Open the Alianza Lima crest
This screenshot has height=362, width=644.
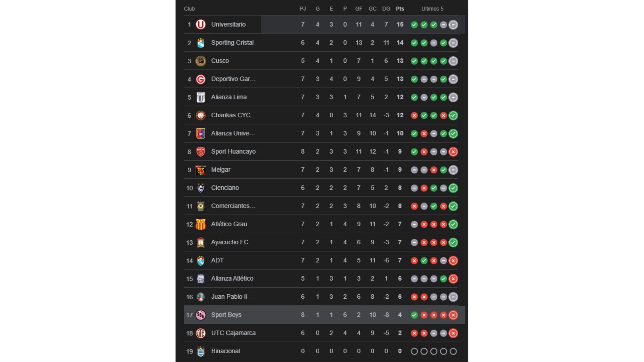[x=201, y=97]
